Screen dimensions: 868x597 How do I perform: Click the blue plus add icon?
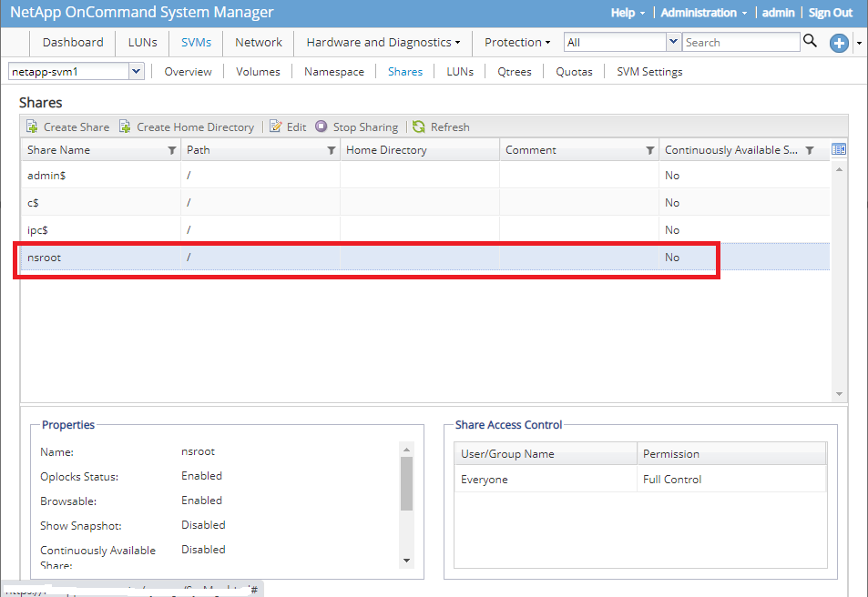[x=838, y=43]
